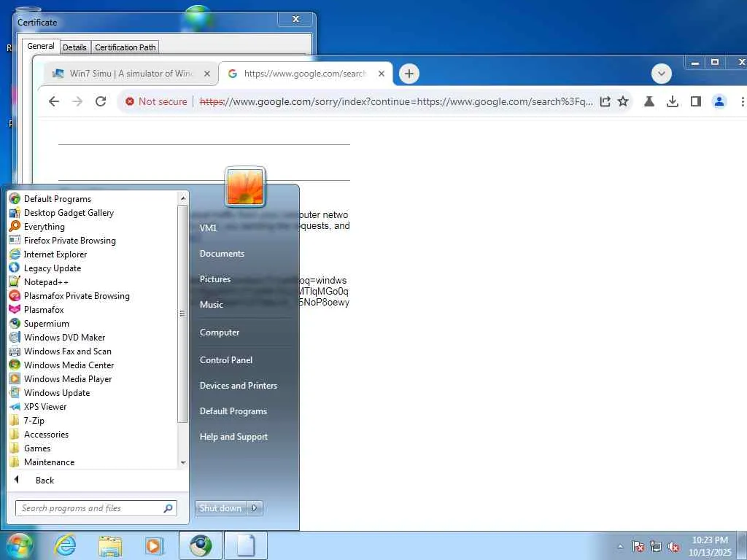The image size is (747, 560).
Task: Open the Chrome Labs flask icon
Action: click(649, 101)
